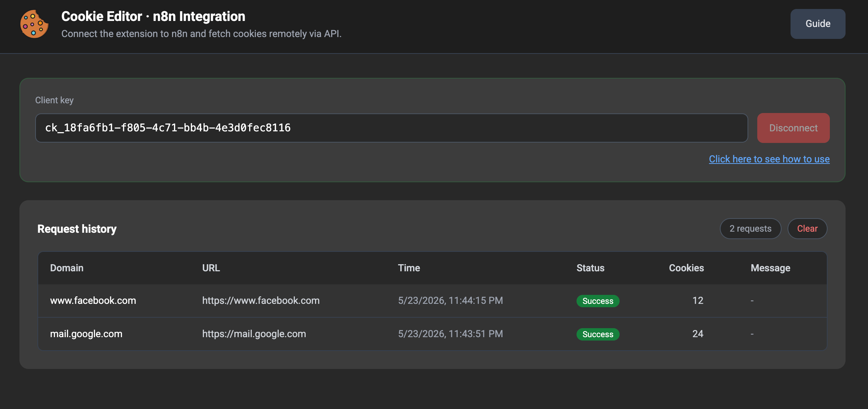Click the 'Client key' label
This screenshot has height=409, width=868.
click(x=54, y=100)
